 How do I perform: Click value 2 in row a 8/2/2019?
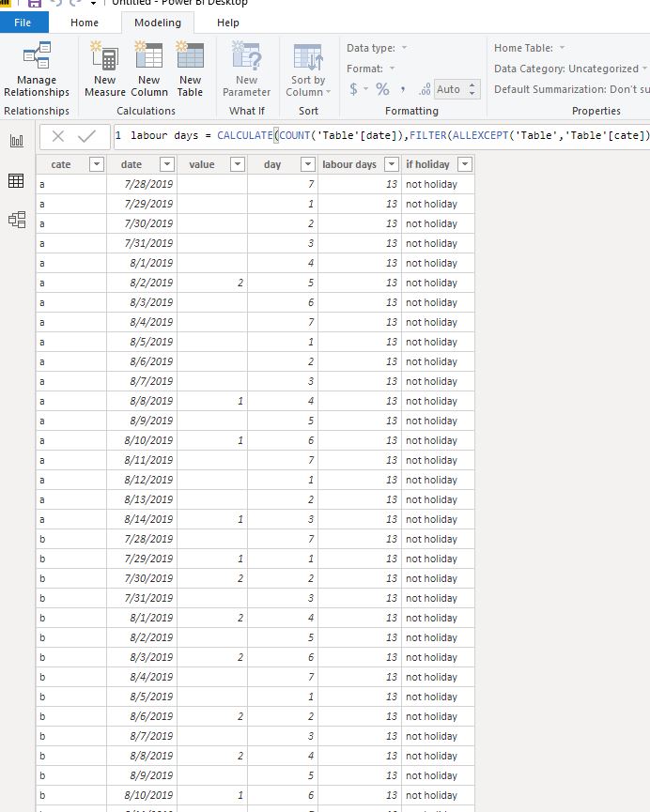pyautogui.click(x=212, y=283)
